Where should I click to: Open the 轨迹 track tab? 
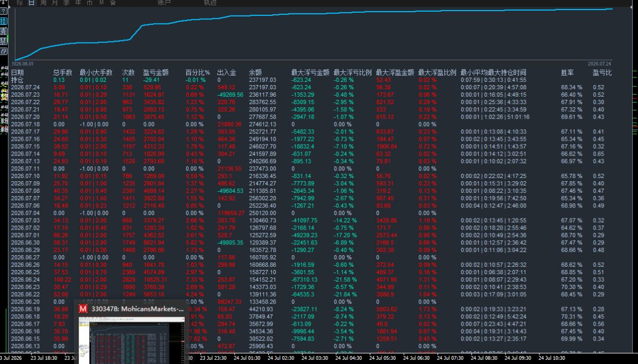pyautogui.click(x=210, y=3)
